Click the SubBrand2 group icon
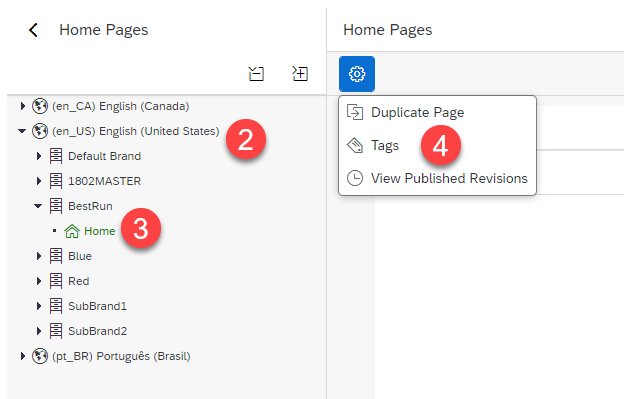 (56, 331)
